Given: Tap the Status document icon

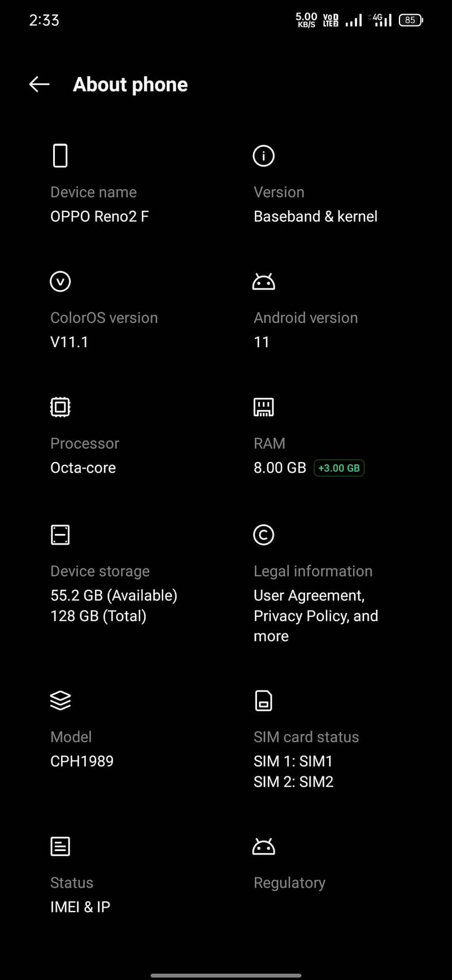Looking at the screenshot, I should coord(60,847).
